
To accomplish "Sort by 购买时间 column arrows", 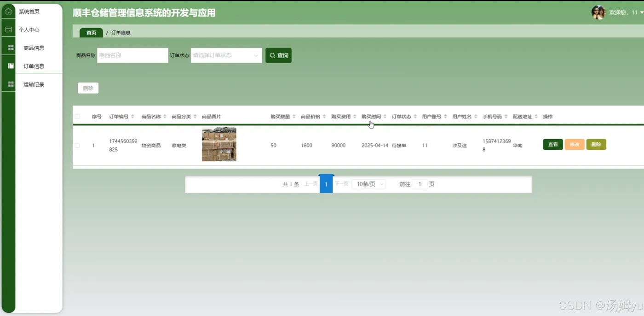I will pos(385,117).
